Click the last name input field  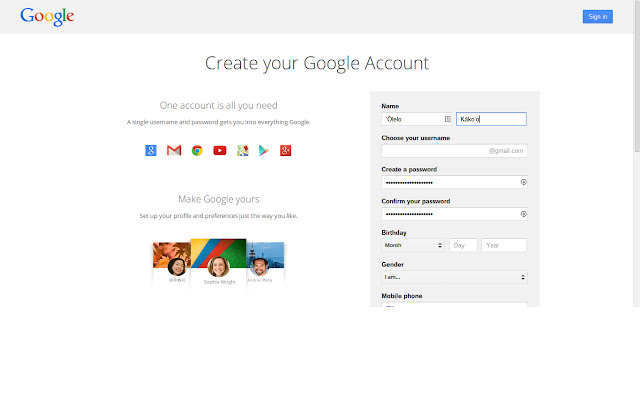(491, 119)
